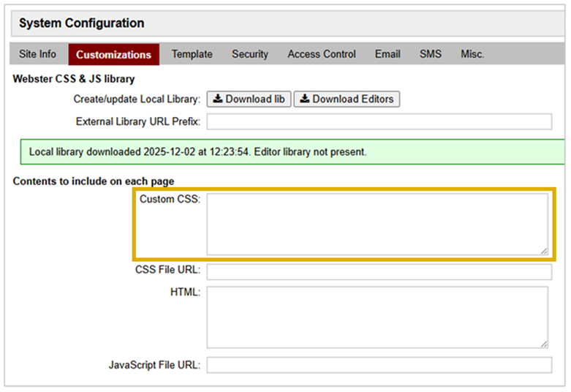Focus the External Library URL Prefix field

[x=379, y=121]
